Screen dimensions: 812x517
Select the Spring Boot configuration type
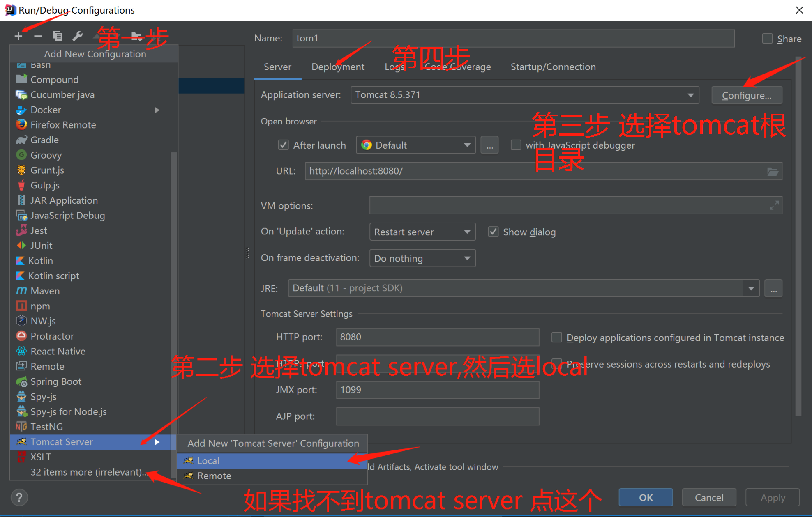coord(56,381)
